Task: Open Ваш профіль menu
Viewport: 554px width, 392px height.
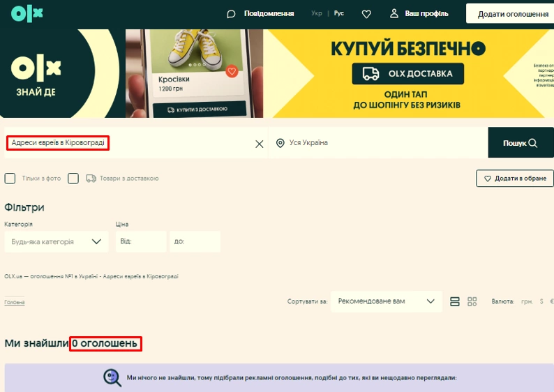Action: (426, 13)
